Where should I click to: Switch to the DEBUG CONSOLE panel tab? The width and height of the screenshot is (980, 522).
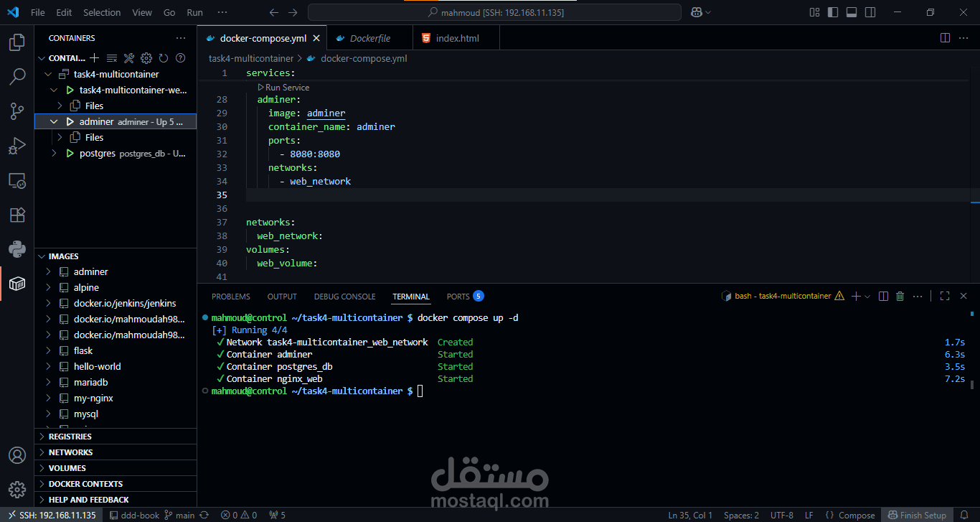point(344,297)
